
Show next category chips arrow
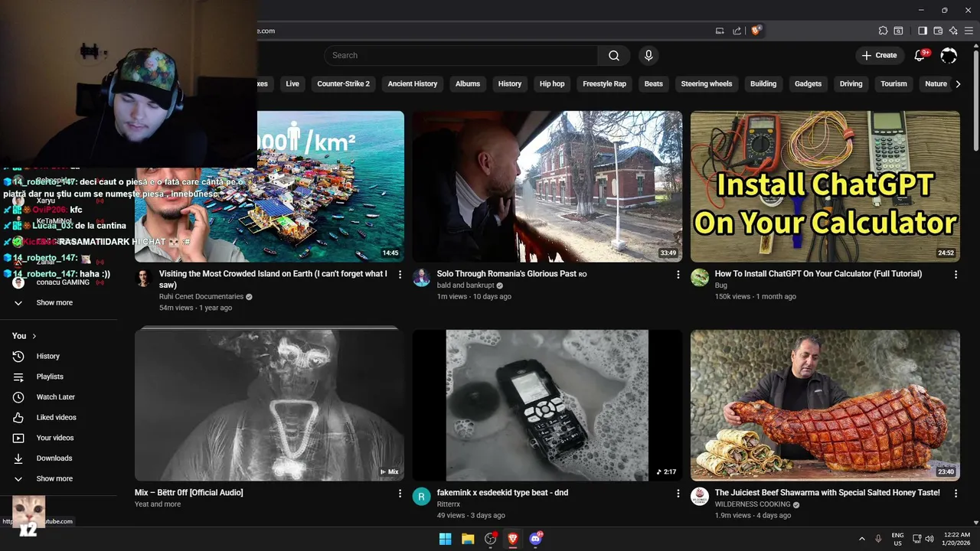tap(958, 84)
